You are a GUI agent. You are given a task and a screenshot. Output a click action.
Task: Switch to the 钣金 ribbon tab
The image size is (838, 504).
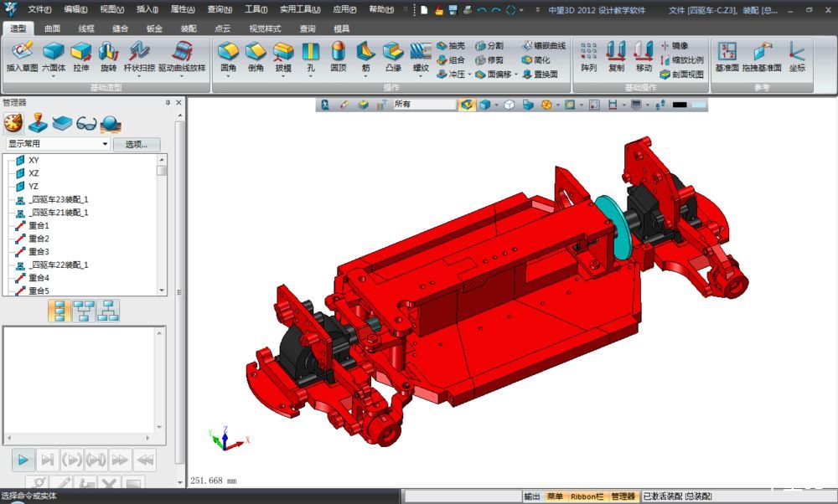[154, 28]
